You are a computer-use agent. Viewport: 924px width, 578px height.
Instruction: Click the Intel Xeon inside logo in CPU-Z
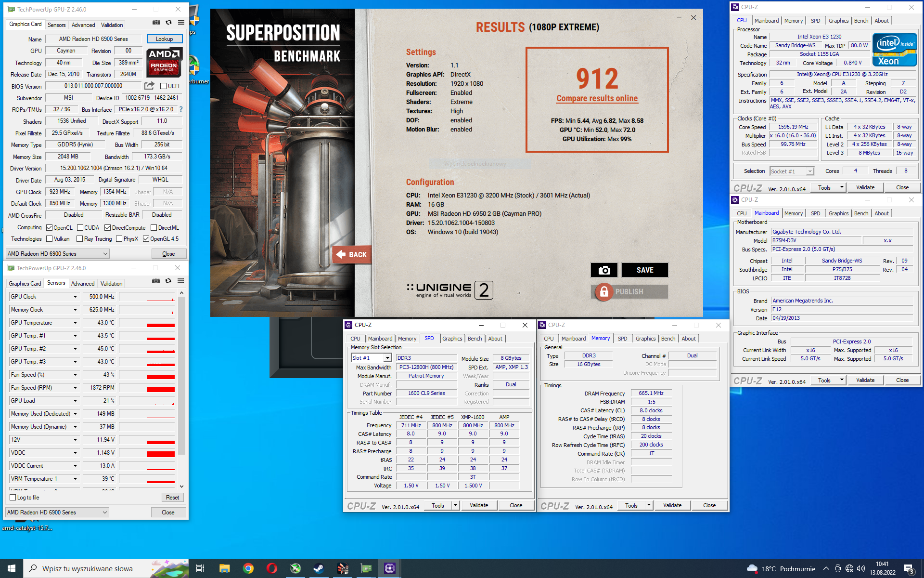pos(895,49)
